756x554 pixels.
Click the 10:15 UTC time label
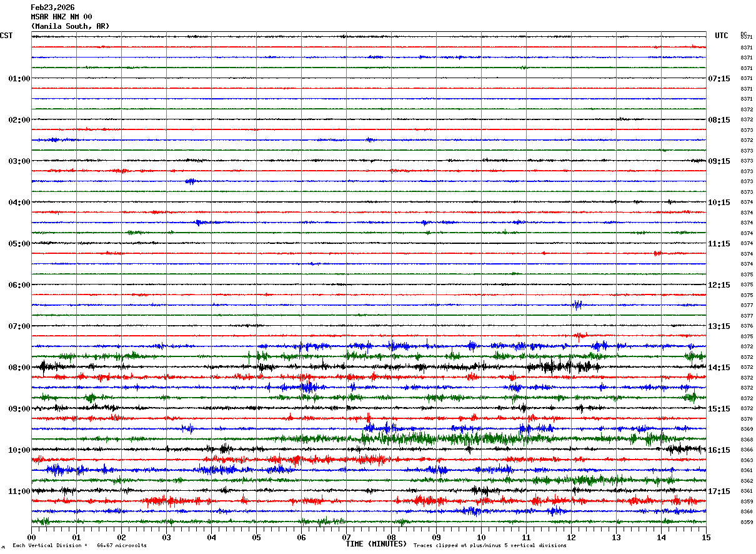point(719,203)
